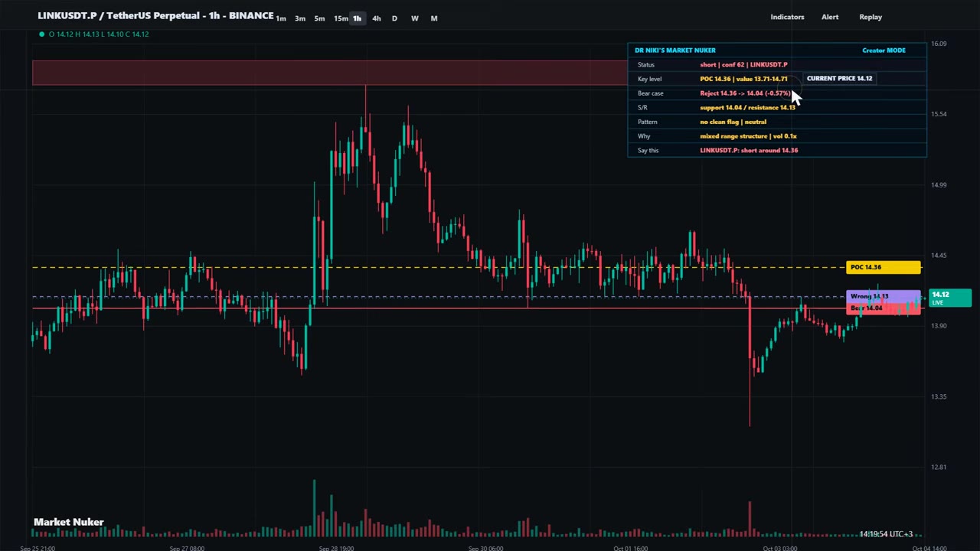Click the purple Wrong 14.13 chart label

[x=884, y=296]
